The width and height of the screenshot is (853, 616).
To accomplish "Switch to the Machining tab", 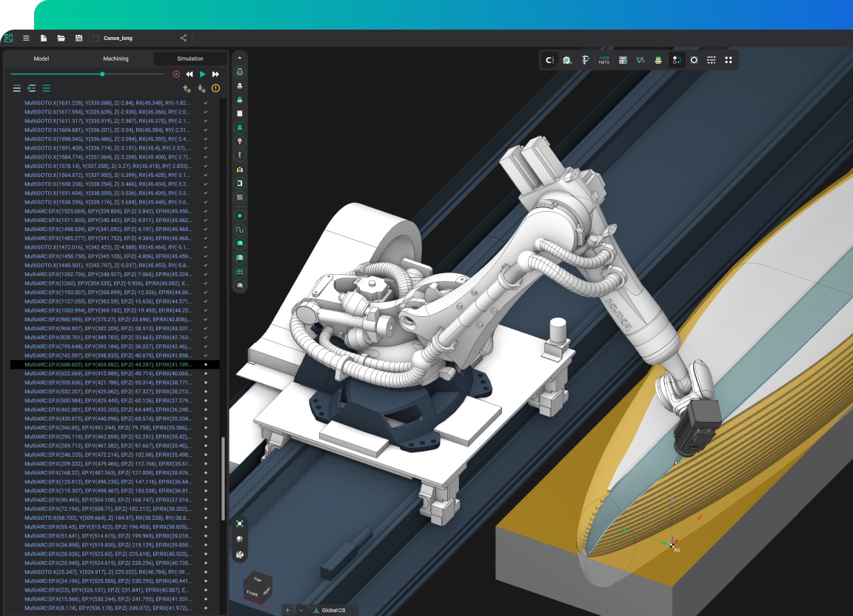I will pyautogui.click(x=116, y=58).
